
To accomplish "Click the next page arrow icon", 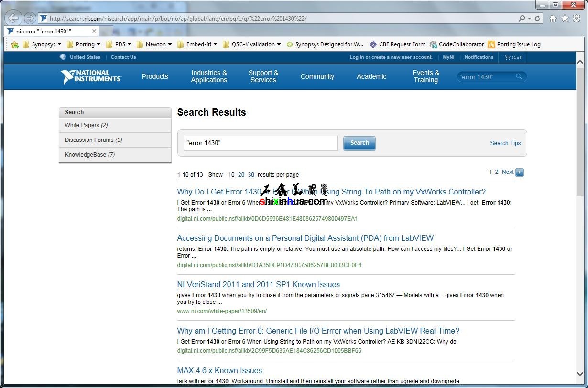I will pyautogui.click(x=520, y=172).
